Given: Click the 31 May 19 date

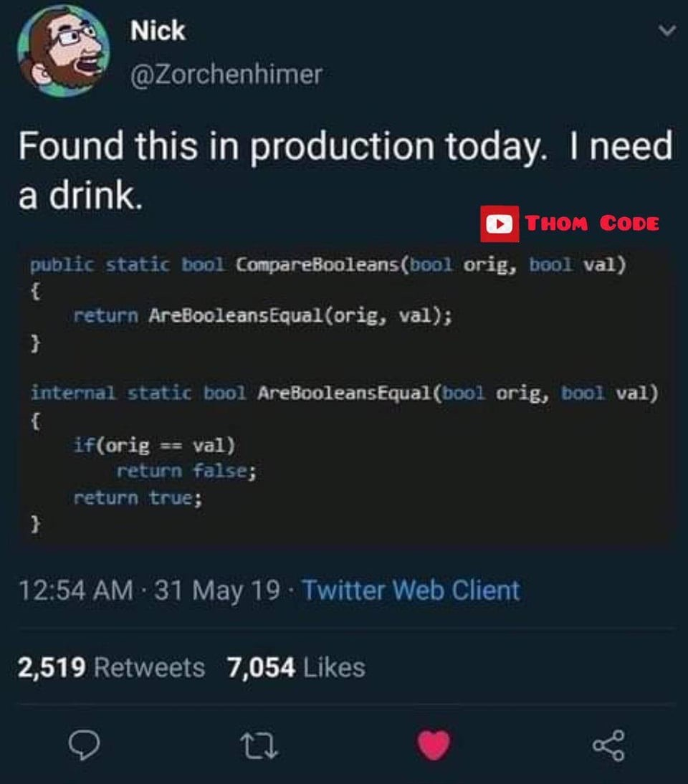Looking at the screenshot, I should point(217,590).
